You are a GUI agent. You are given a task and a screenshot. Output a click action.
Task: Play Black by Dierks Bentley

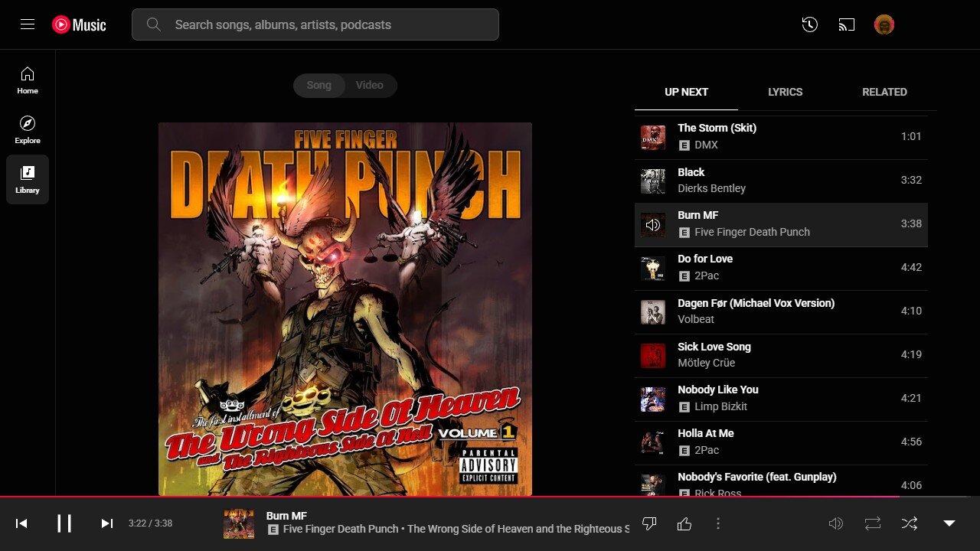pos(781,181)
